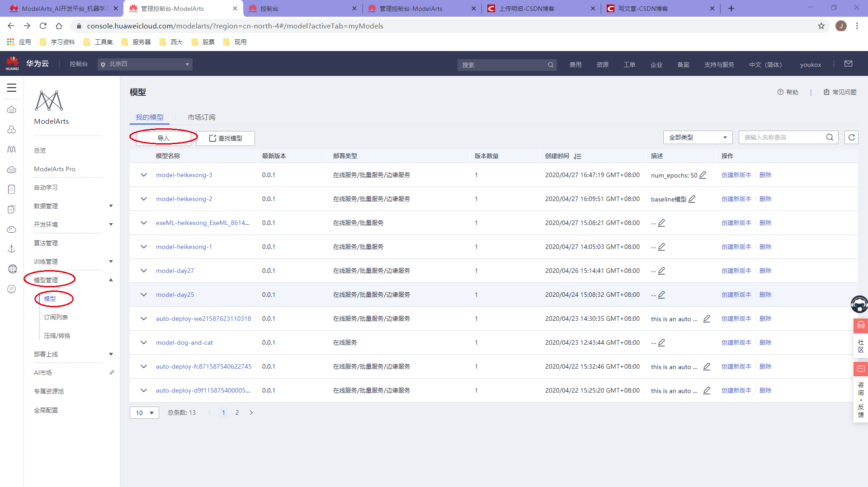Click the message envelope icon near youkox

coord(849,64)
